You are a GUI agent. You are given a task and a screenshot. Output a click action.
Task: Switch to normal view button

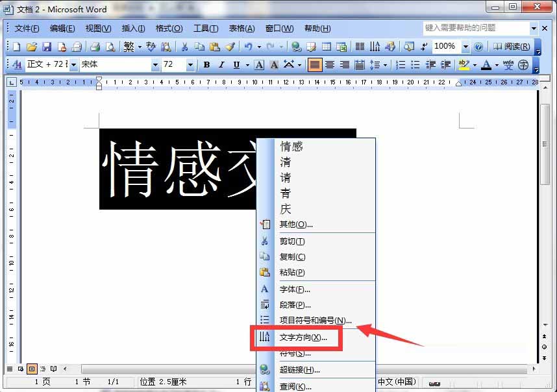10,369
